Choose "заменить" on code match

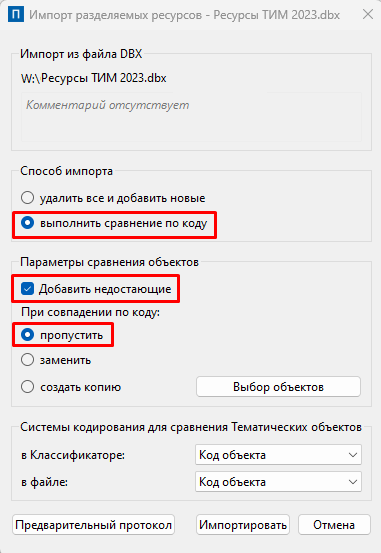[x=56, y=360]
